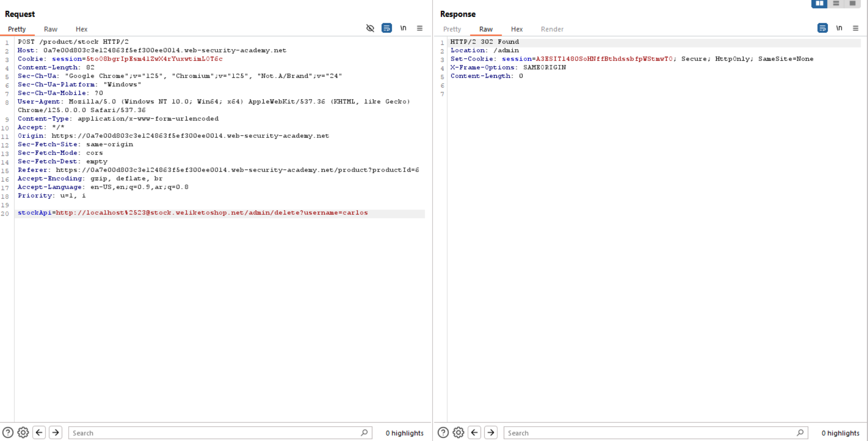868x441 pixels.
Task: Select the Request Raw tab
Action: [x=50, y=29]
